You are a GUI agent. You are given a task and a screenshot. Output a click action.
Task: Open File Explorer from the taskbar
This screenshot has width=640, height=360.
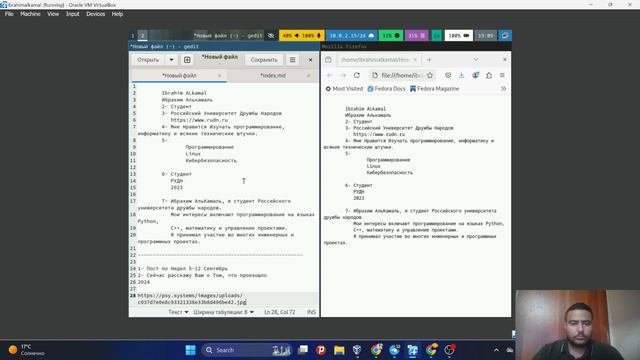[339, 350]
